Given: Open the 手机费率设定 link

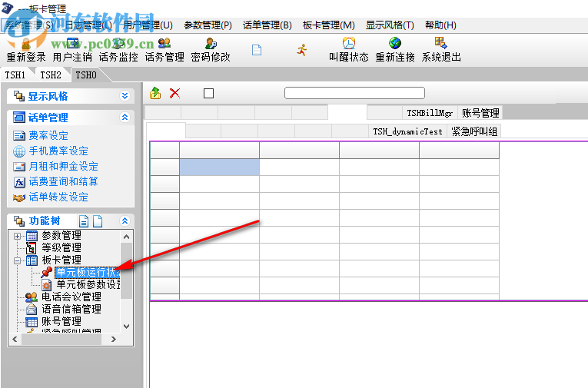Looking at the screenshot, I should (58, 151).
